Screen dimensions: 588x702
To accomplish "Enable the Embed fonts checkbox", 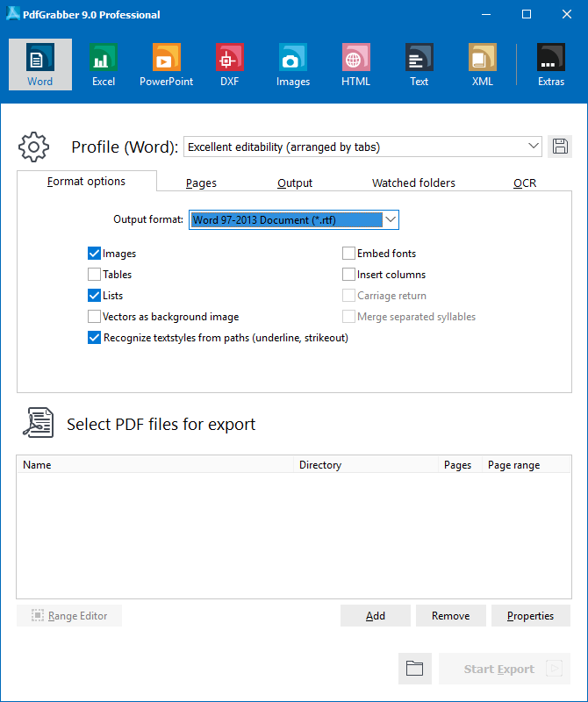I will [348, 254].
